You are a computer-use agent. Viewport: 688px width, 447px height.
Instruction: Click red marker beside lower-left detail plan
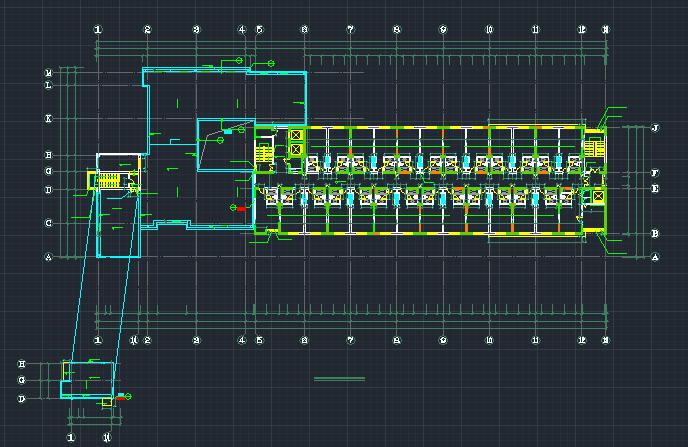[121, 397]
